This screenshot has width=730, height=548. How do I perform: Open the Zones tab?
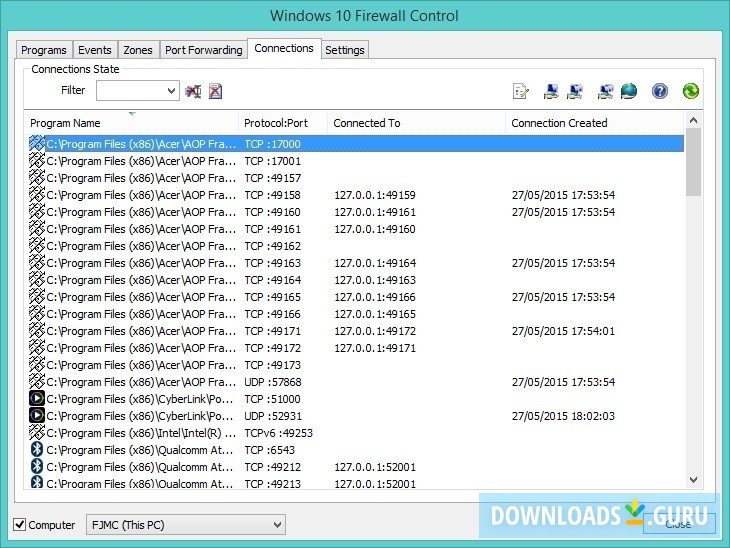tap(138, 50)
